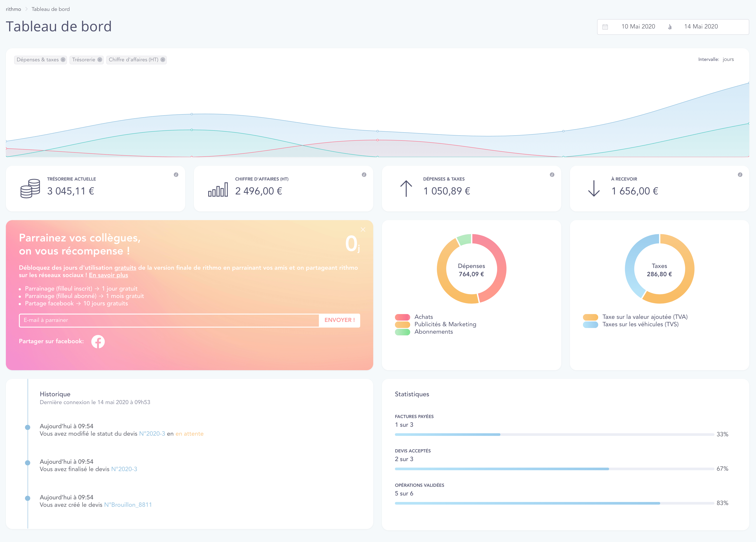This screenshot has width=756, height=542.
Task: Open devis N°Brouillon_8811
Action: pos(128,505)
